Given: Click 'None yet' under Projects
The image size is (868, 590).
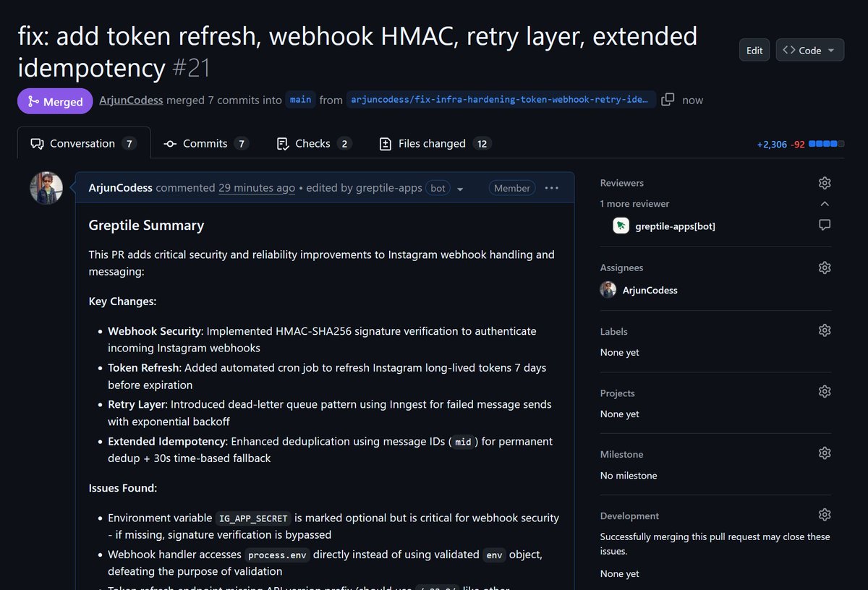Looking at the screenshot, I should pyautogui.click(x=620, y=414).
